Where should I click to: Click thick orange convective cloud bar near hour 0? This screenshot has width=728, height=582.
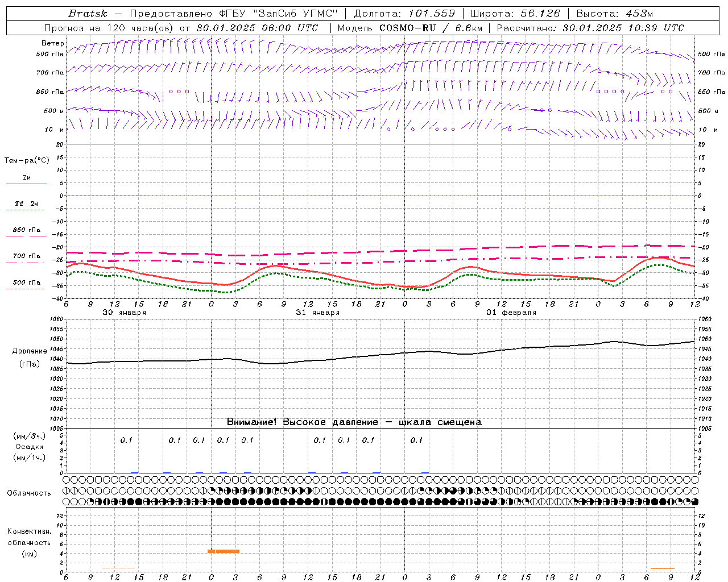[x=224, y=551]
